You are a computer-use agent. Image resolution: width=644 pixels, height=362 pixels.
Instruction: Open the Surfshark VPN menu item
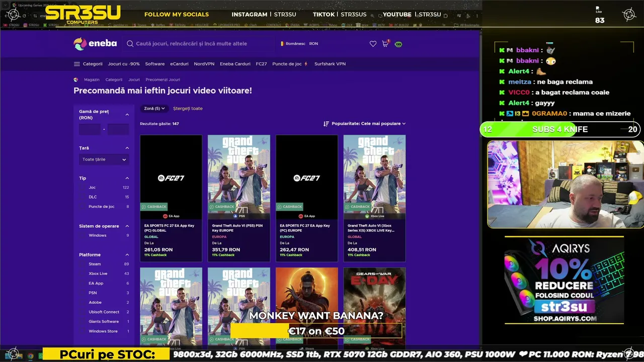[330, 64]
